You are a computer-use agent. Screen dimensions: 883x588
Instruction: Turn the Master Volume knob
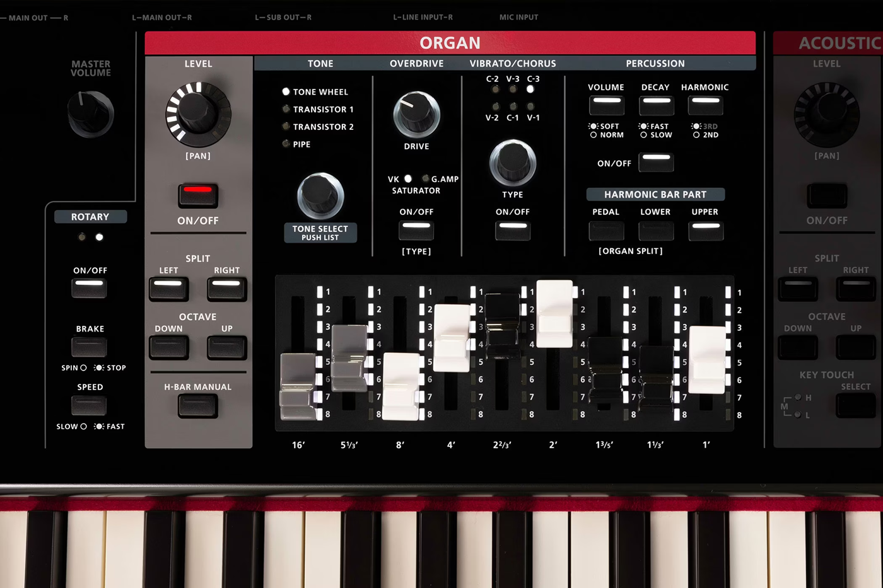90,112
